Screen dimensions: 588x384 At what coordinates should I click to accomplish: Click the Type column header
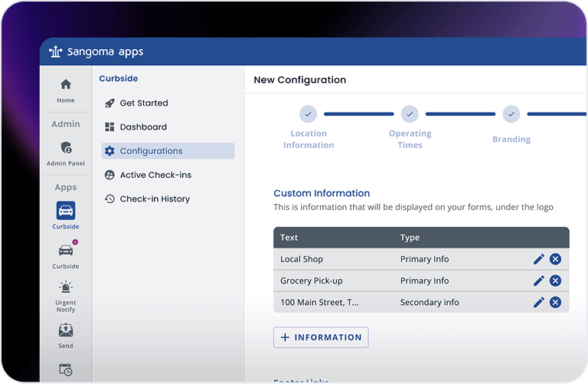tap(410, 238)
